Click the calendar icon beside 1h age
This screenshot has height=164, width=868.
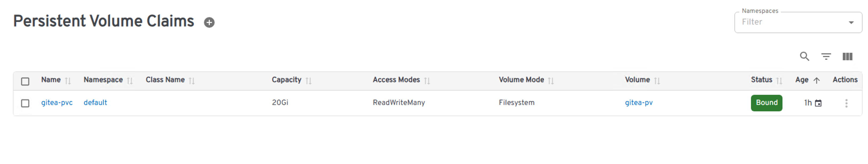pos(818,103)
